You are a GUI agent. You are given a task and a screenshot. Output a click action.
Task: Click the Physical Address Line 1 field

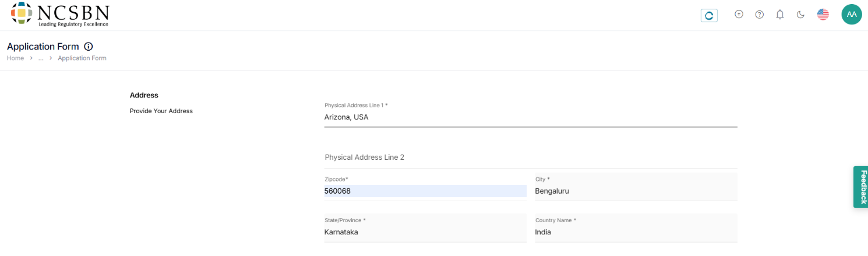(x=530, y=117)
